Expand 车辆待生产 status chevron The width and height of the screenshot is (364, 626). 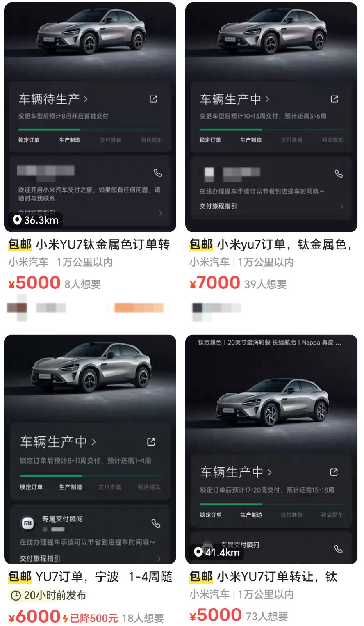pos(85,99)
